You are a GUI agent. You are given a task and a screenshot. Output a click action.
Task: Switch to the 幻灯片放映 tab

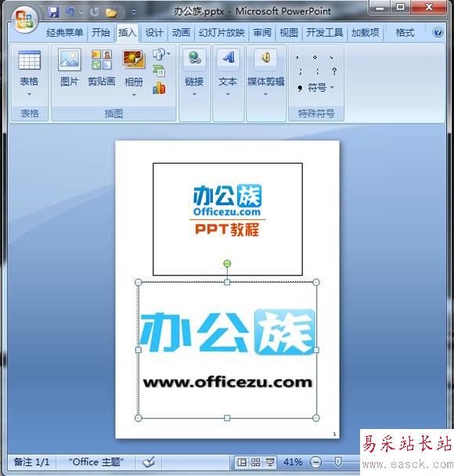click(222, 32)
